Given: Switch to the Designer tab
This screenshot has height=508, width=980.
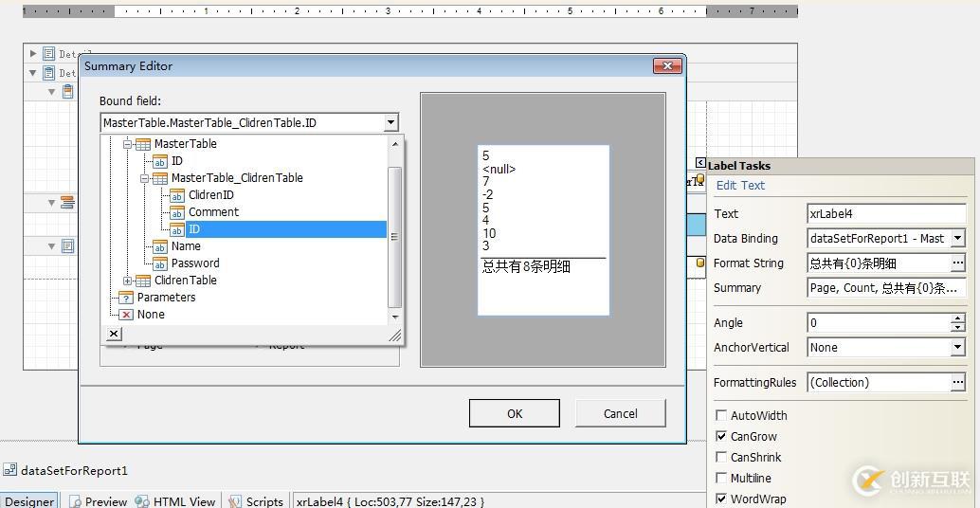Looking at the screenshot, I should (29, 501).
